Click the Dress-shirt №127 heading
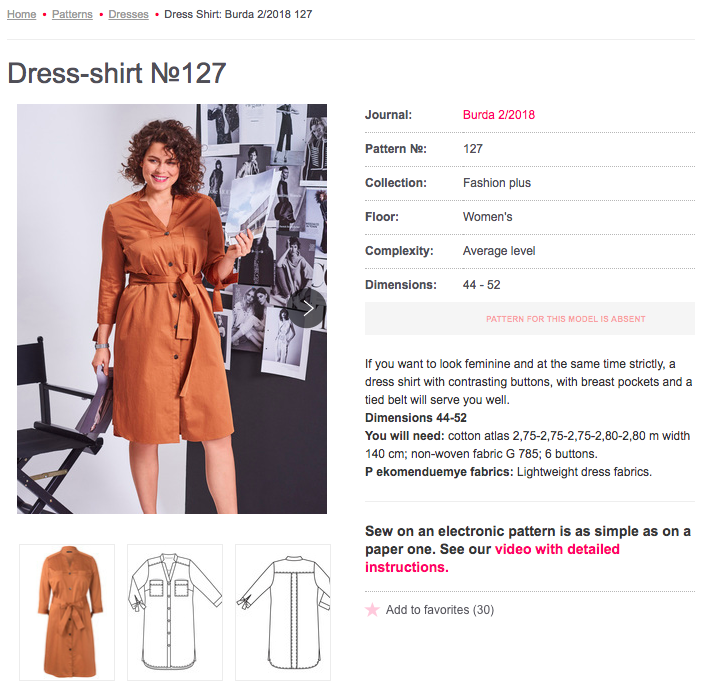This screenshot has height=688, width=712. 117,73
